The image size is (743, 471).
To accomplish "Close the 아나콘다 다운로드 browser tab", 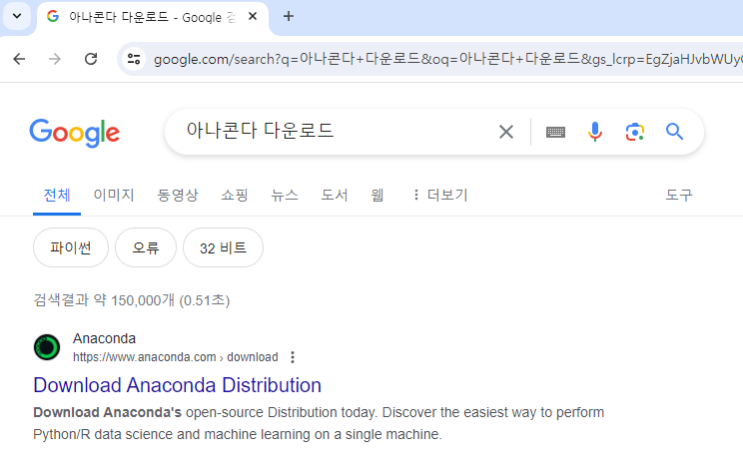I will coord(253,17).
